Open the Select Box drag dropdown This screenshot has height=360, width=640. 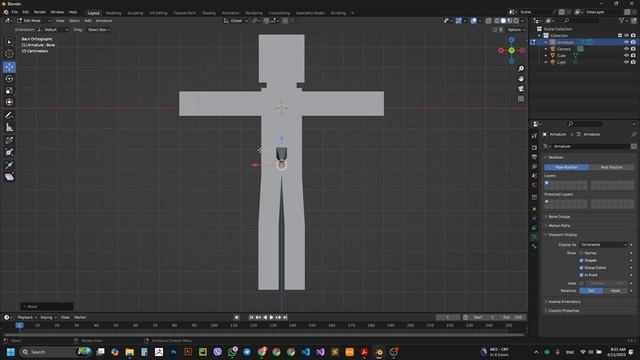98,30
